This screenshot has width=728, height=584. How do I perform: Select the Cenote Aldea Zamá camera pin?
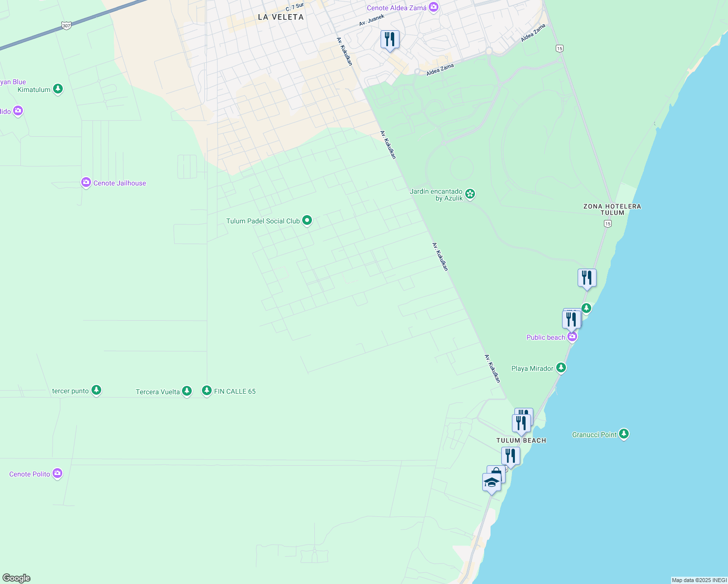point(434,8)
